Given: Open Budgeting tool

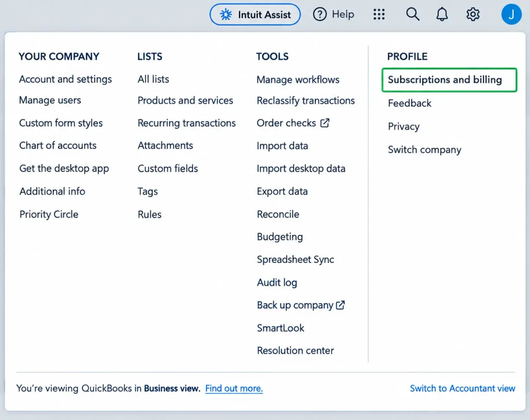Looking at the screenshot, I should pyautogui.click(x=280, y=237).
